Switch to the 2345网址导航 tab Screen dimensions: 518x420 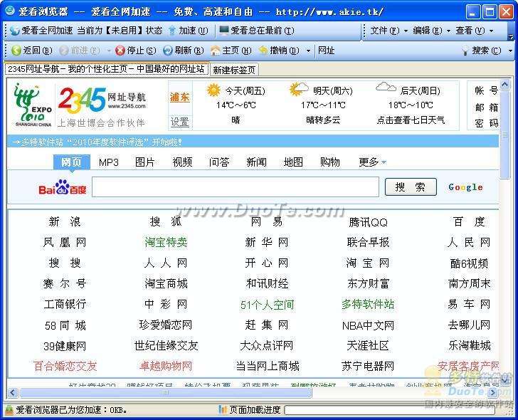[107, 69]
